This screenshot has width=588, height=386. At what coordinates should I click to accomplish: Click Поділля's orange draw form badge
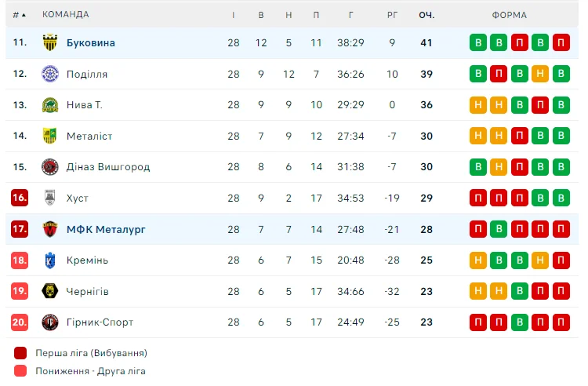[540, 74]
